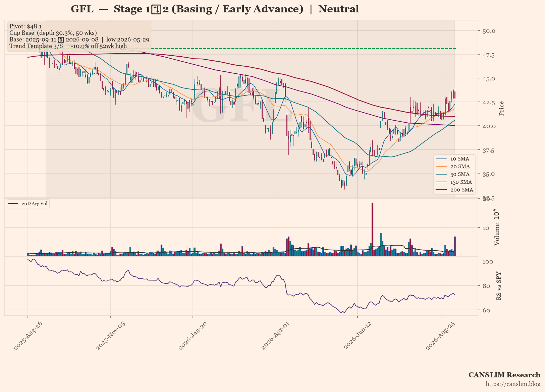Click the x-axis date label '2025-Aug-26'
Image resolution: width=545 pixels, height=392 pixels.
tap(28, 336)
